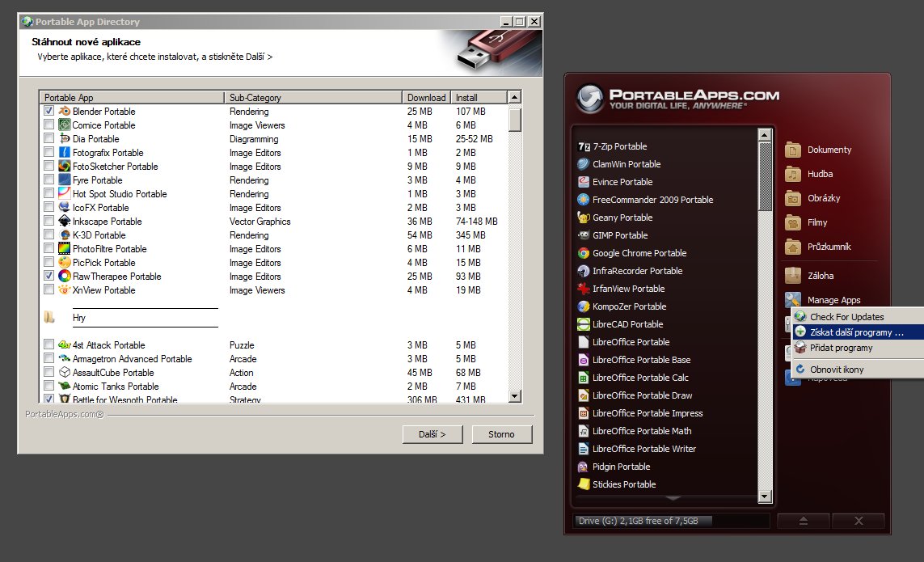Click the up arrow of launcher app list
The width and height of the screenshot is (924, 562).
[x=765, y=134]
